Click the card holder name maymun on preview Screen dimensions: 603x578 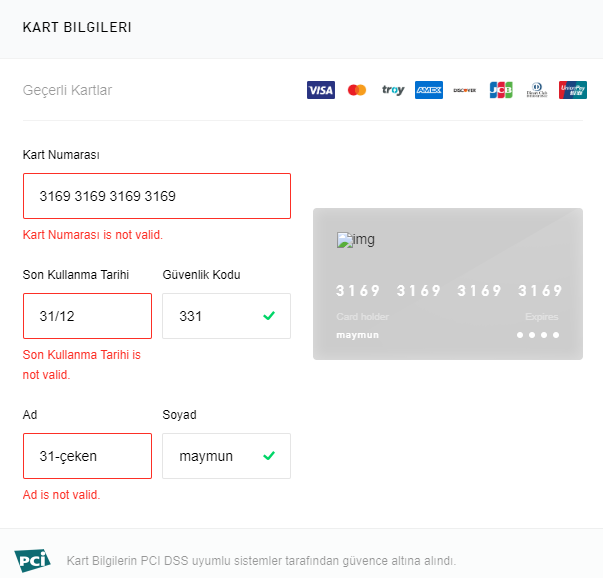pyautogui.click(x=357, y=334)
